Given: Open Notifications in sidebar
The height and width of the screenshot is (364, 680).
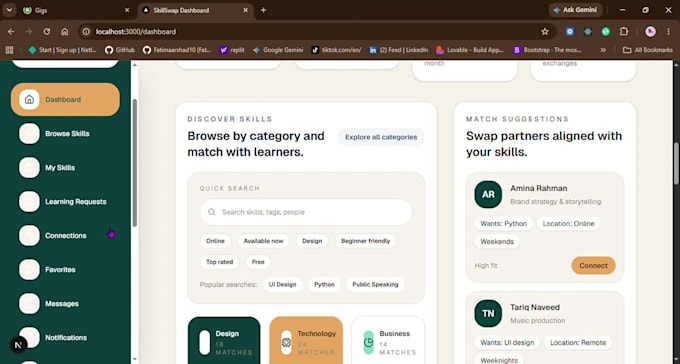Looking at the screenshot, I should (x=65, y=338).
